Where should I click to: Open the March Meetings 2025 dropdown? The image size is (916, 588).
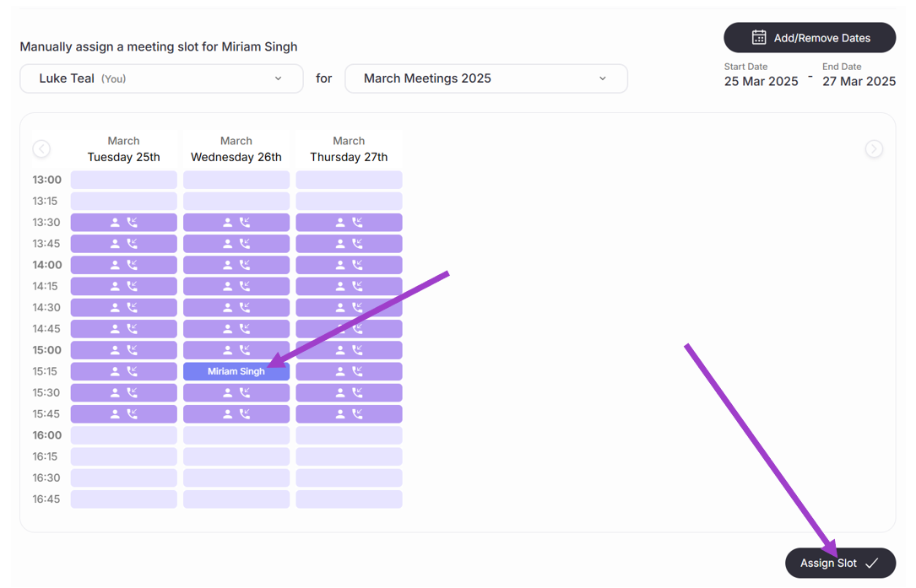pos(485,78)
